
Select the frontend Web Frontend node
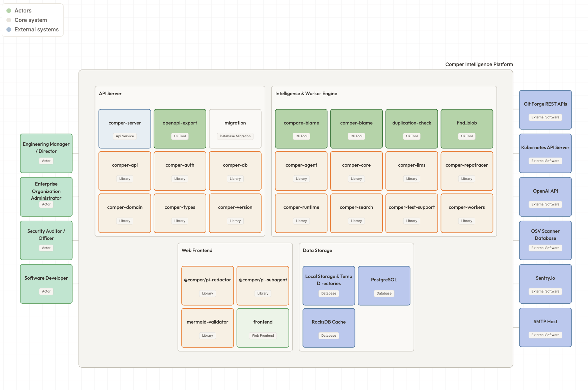pos(263,328)
